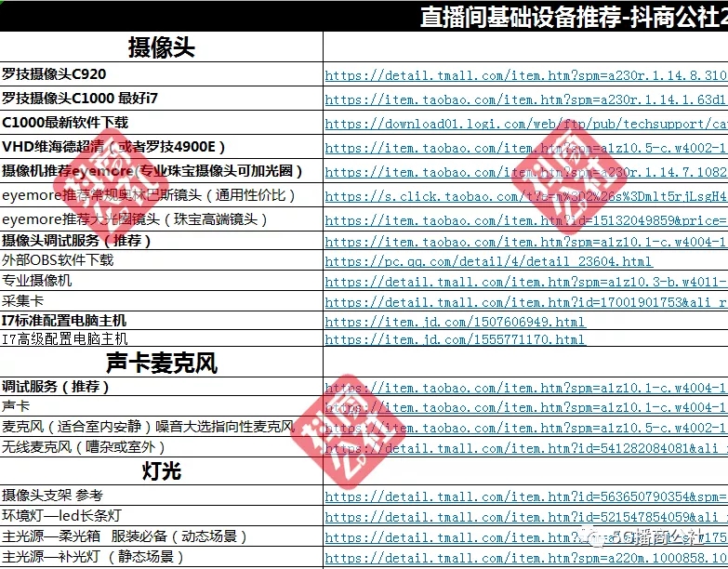Screen dimensions: 728x569
Task: Select the cell 摄像机推荐eyemore
Action: click(x=161, y=171)
